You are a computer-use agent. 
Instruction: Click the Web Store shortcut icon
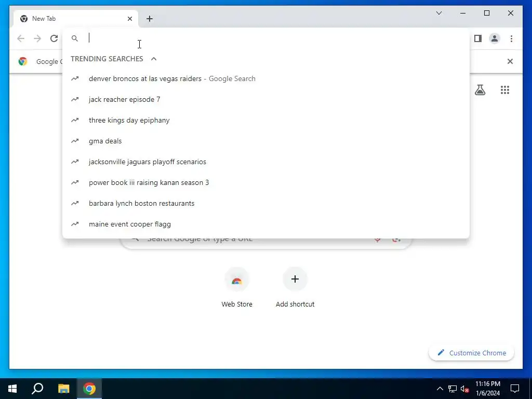coord(237,279)
